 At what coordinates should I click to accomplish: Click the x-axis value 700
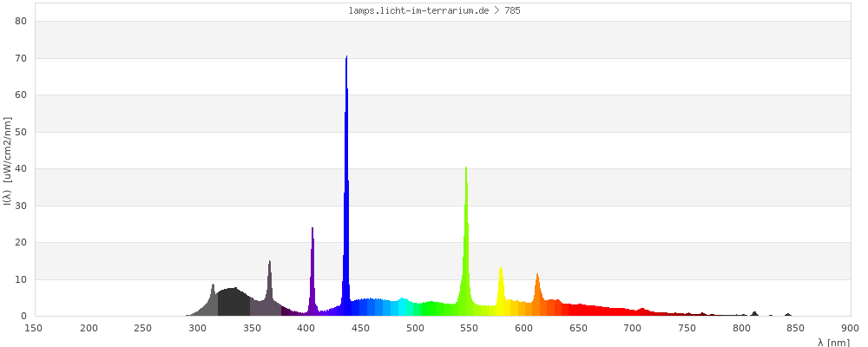click(633, 328)
